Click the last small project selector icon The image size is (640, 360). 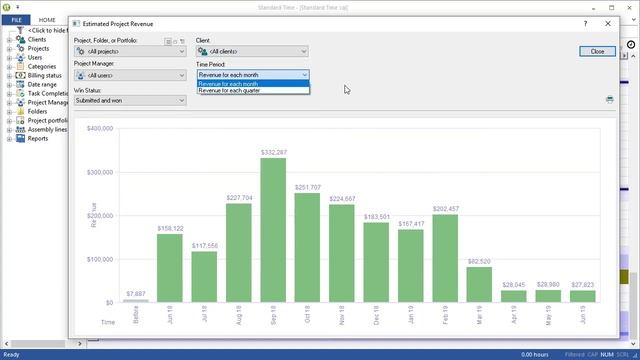pyautogui.click(x=182, y=41)
